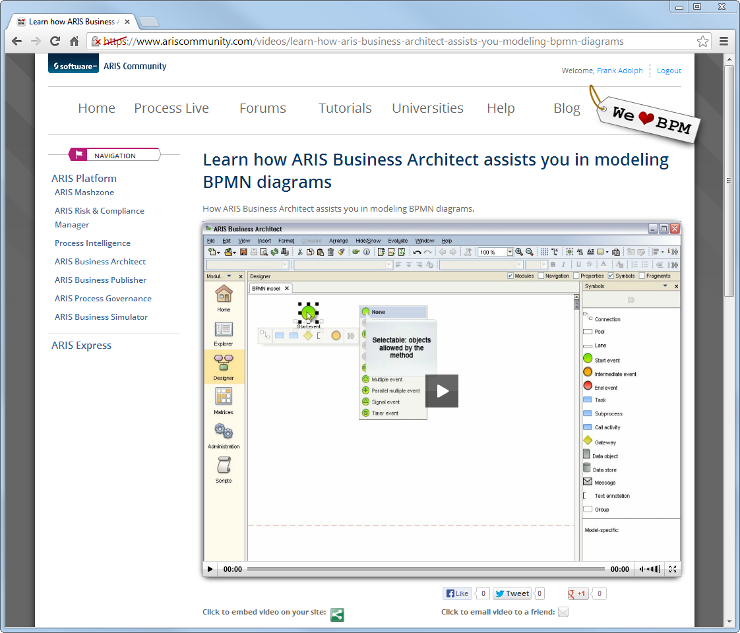Bookmark this page with the star icon
Image resolution: width=740 pixels, height=633 pixels.
(702, 42)
